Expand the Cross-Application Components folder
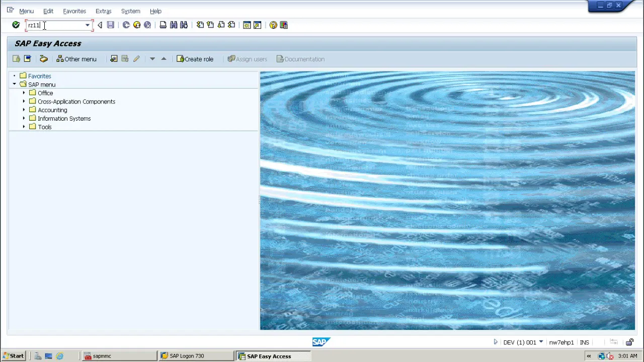 pyautogui.click(x=24, y=101)
